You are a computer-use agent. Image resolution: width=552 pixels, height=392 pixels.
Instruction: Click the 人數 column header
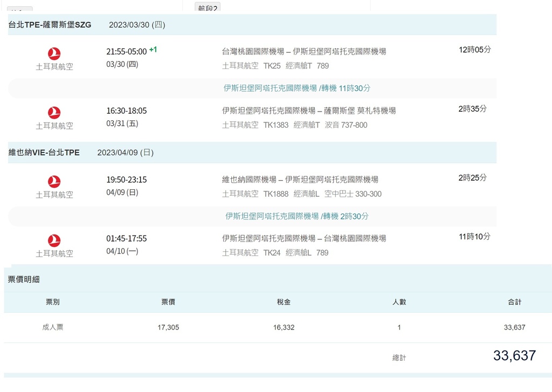pos(399,302)
